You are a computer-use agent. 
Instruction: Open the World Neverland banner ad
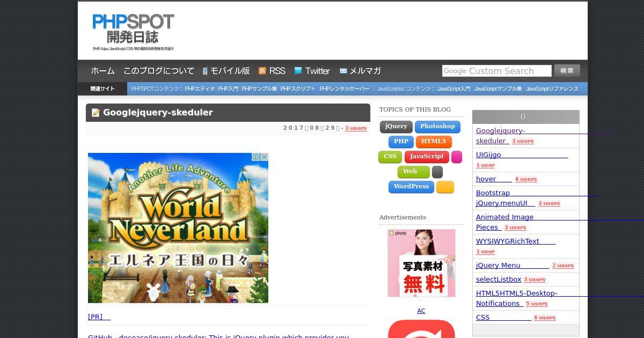point(178,228)
